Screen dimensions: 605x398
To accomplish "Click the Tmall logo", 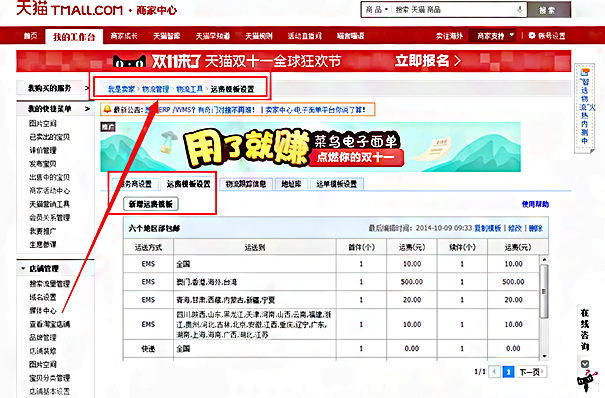I will point(69,8).
